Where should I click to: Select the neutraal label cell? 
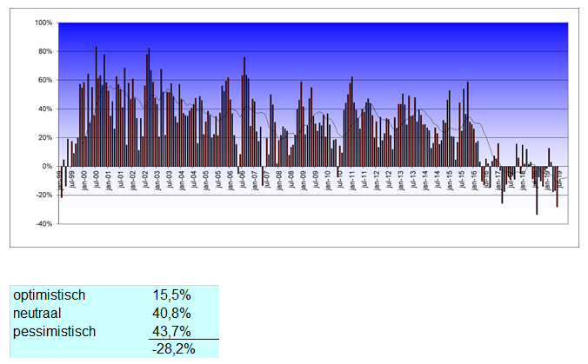(x=37, y=314)
